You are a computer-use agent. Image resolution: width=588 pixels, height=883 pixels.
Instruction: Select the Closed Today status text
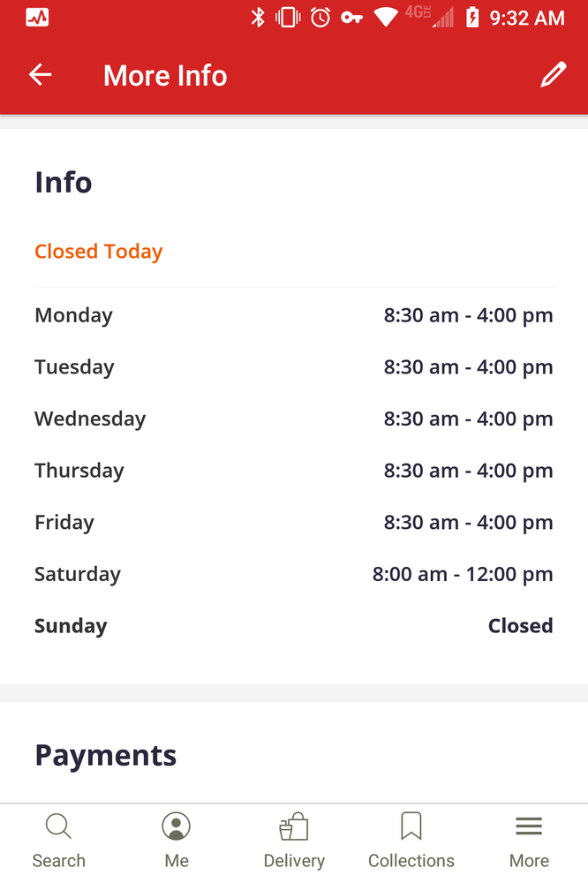click(99, 252)
